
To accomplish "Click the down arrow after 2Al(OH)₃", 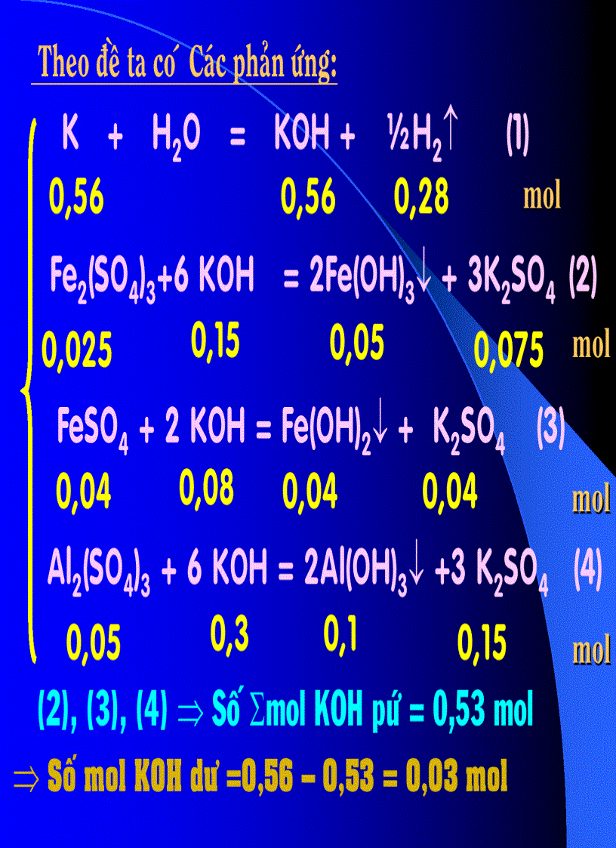I will pyautogui.click(x=440, y=572).
